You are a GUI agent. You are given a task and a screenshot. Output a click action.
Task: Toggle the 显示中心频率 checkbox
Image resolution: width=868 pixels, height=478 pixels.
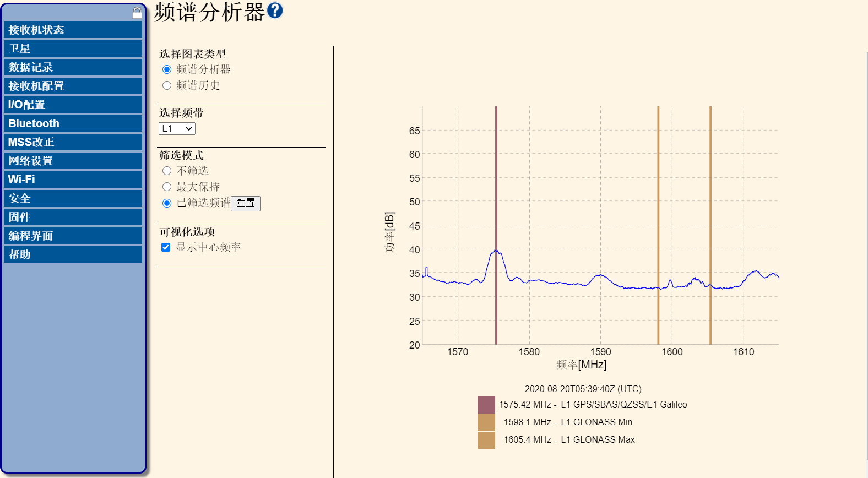(x=166, y=247)
